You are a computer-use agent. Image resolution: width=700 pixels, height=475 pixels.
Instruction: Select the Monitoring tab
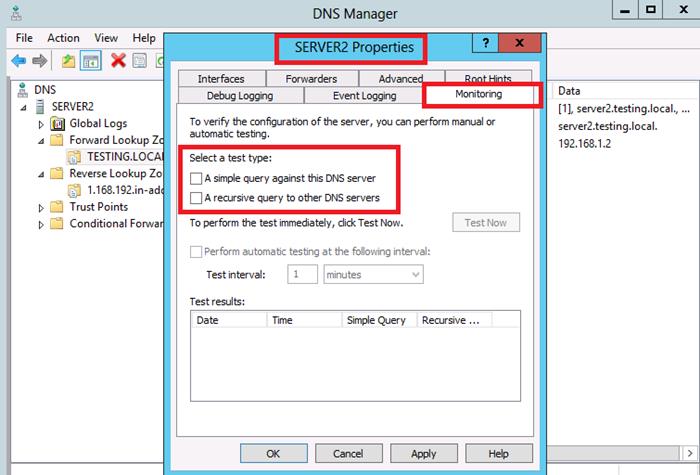pyautogui.click(x=479, y=94)
